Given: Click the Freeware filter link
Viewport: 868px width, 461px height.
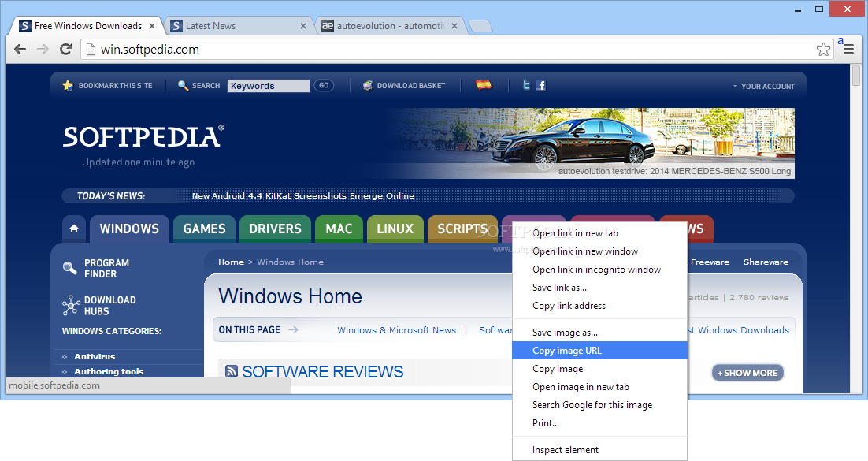Looking at the screenshot, I should click(x=710, y=262).
